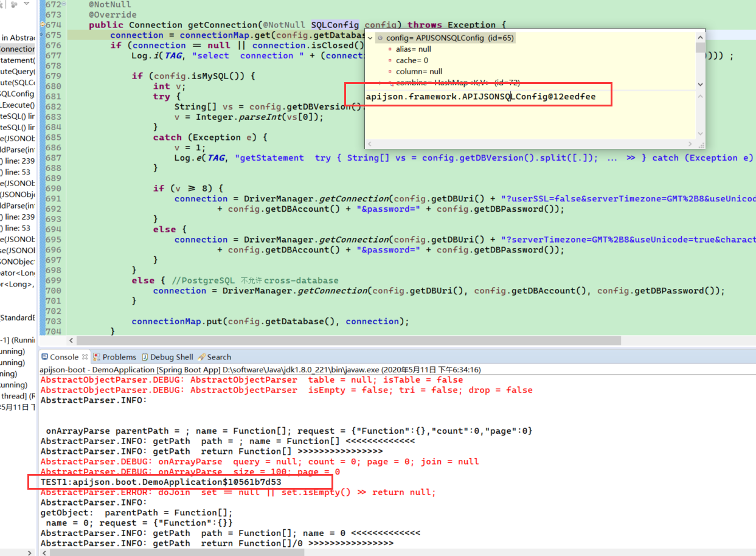Click the isMySQL() call on line 679

pos(220,76)
